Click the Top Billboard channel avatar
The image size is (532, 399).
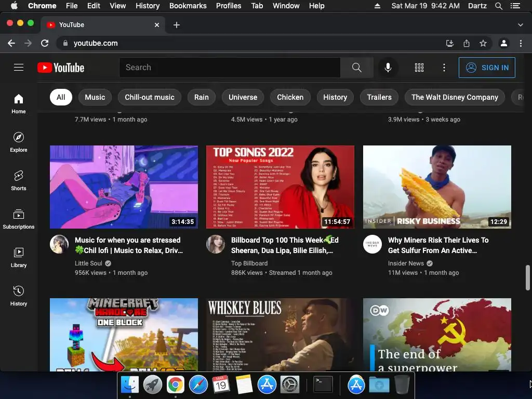[216, 244]
